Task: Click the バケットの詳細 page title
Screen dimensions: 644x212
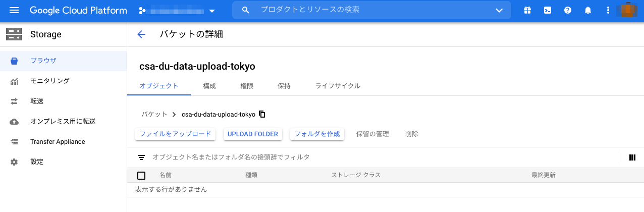Action: coord(191,34)
